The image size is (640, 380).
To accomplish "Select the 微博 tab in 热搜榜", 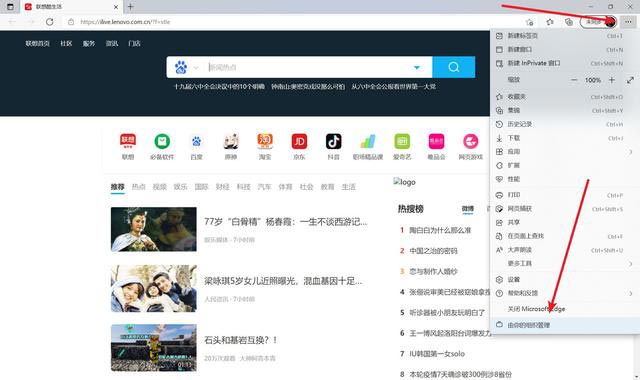I will (468, 209).
